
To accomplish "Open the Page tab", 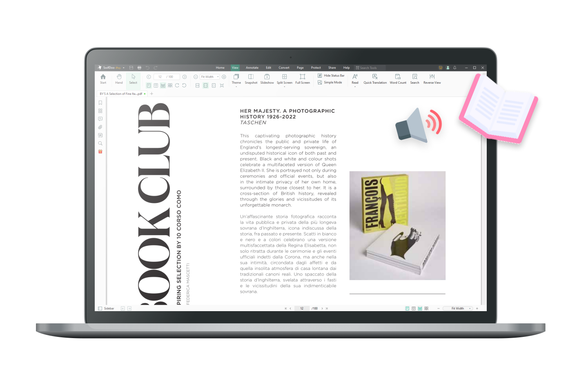I will [x=300, y=68].
